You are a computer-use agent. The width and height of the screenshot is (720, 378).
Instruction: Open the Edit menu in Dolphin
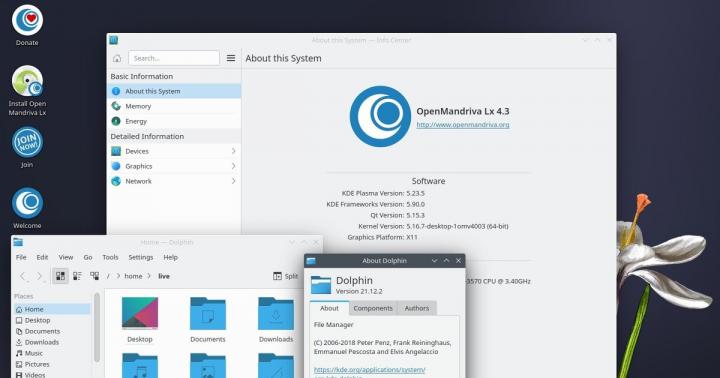pos(42,257)
